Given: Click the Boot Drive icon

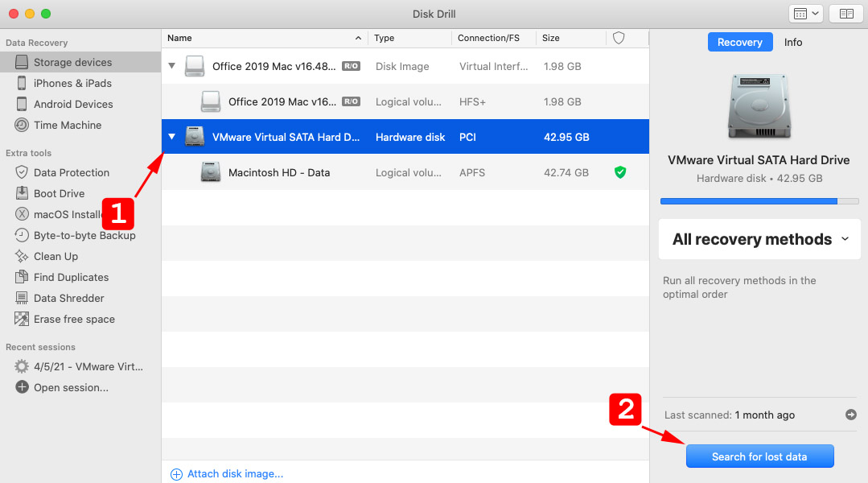Looking at the screenshot, I should click(x=22, y=193).
